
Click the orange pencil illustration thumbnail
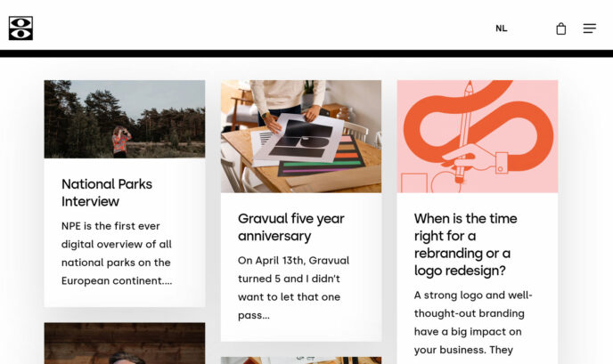(x=478, y=136)
